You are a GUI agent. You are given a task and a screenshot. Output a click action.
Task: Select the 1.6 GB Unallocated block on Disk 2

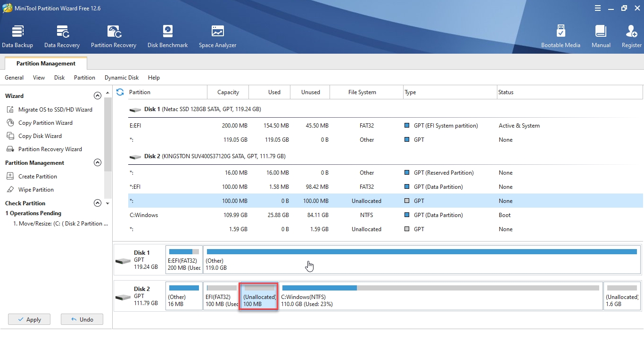pos(622,296)
